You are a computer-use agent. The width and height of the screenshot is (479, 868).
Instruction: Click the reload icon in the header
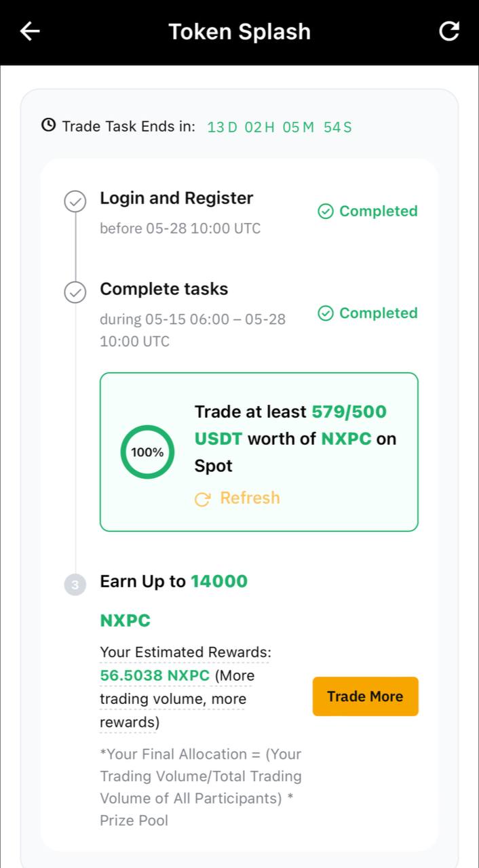tap(449, 31)
